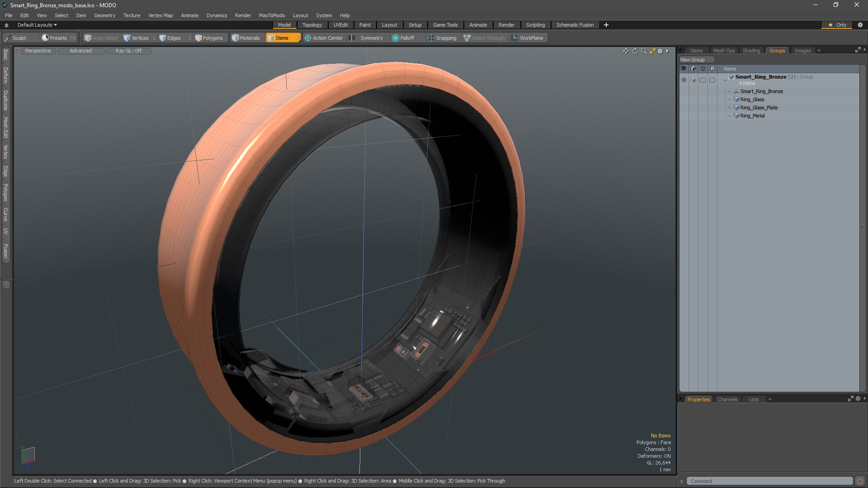Open the MaxToModo menu
Viewport: 868px width, 488px height.
pos(272,15)
